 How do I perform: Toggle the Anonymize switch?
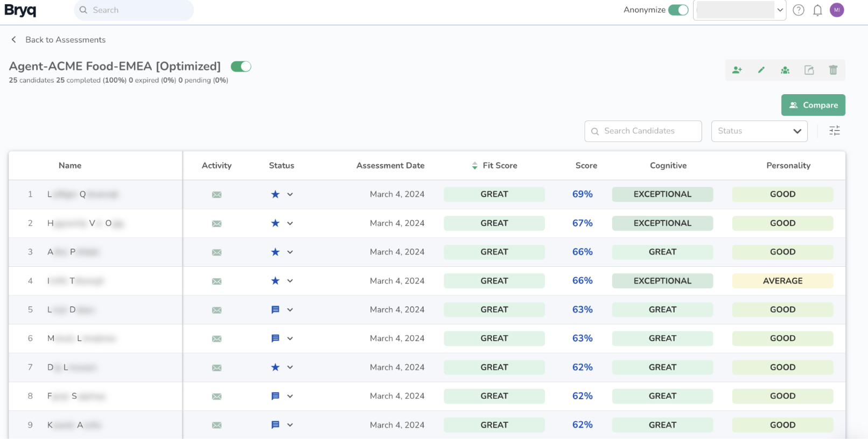pyautogui.click(x=678, y=10)
